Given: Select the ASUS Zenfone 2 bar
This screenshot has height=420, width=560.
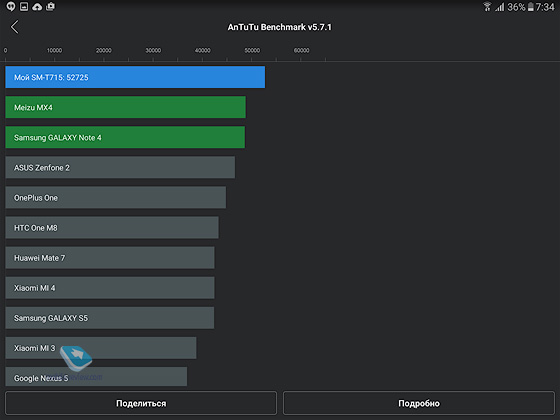Looking at the screenshot, I should tap(120, 167).
